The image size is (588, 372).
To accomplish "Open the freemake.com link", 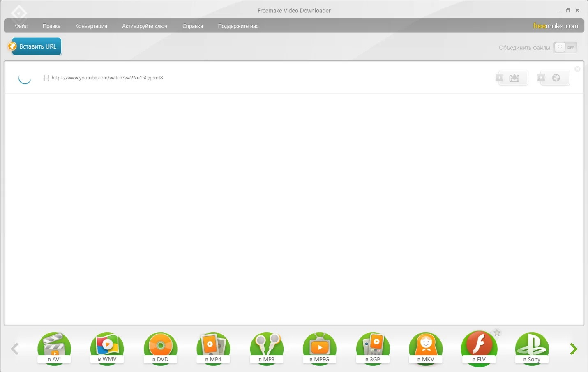I will 556,26.
